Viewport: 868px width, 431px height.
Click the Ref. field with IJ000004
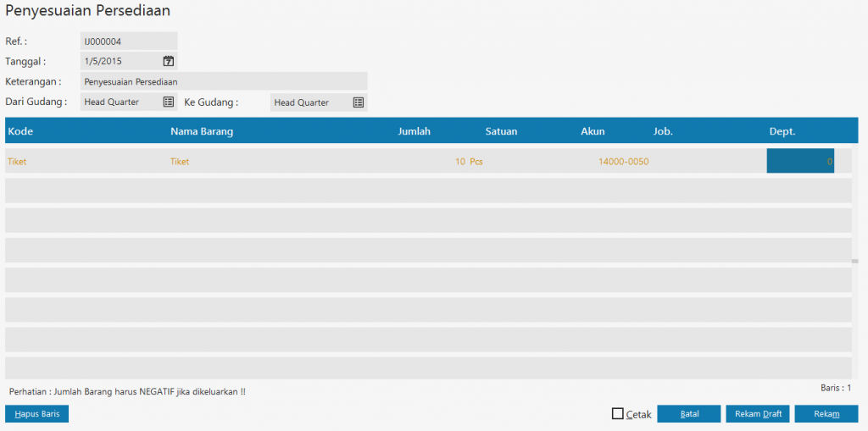coord(128,41)
